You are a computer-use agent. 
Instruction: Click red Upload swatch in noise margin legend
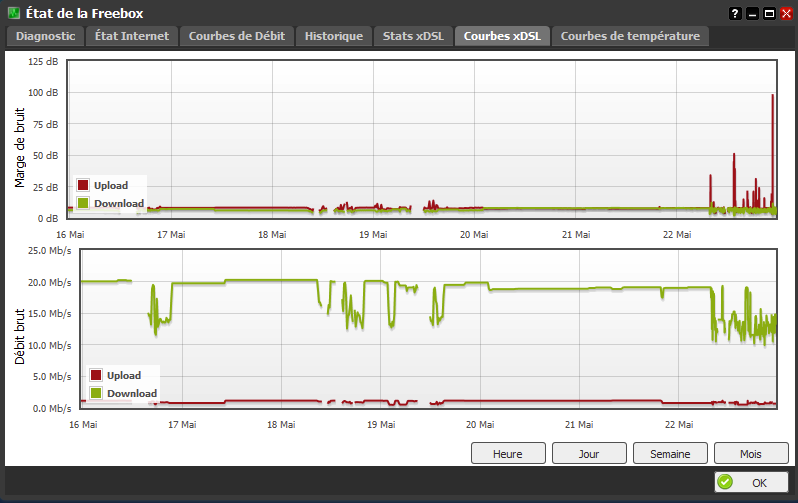click(x=83, y=185)
